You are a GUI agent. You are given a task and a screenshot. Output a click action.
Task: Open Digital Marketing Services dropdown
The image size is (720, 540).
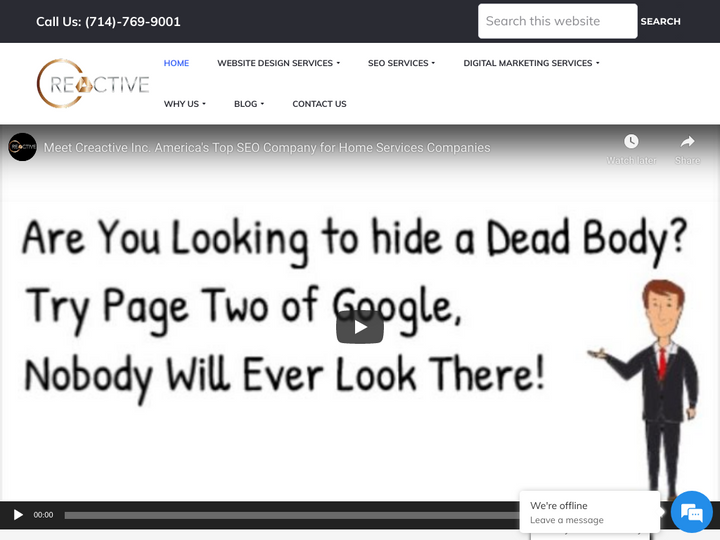pyautogui.click(x=531, y=63)
